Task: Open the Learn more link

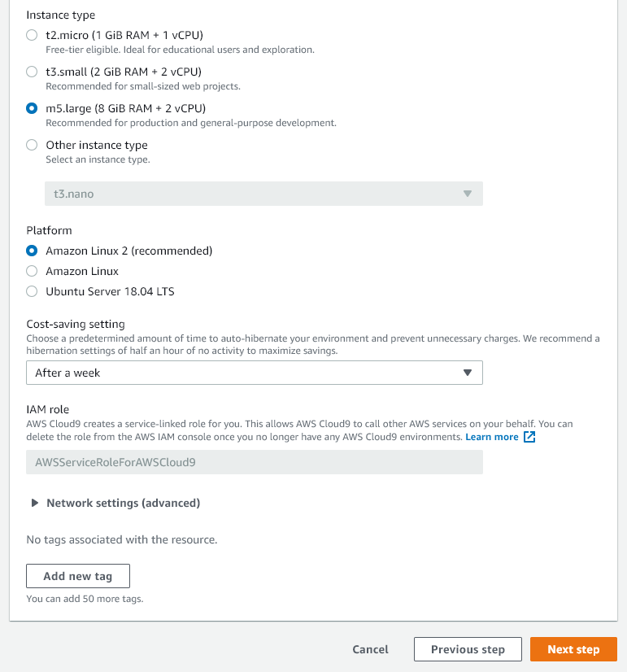Action: pos(491,437)
